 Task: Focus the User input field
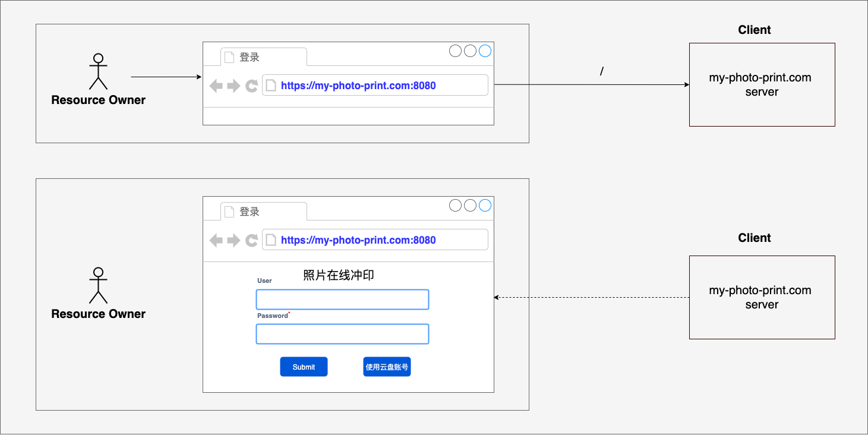342,300
